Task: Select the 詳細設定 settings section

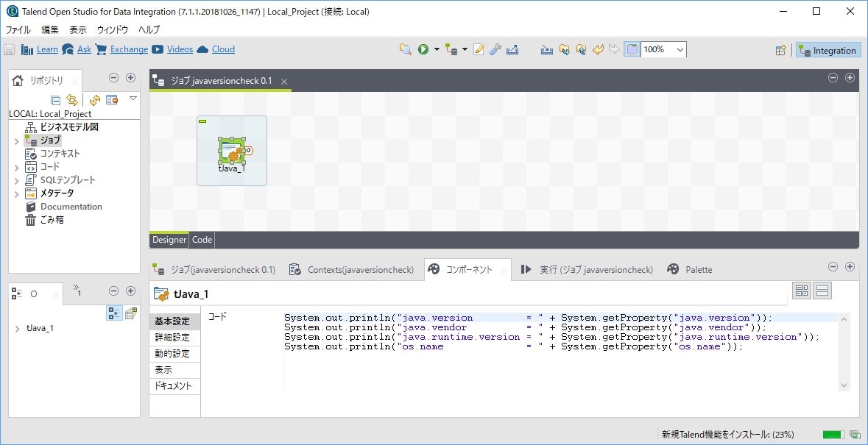Action: [175, 337]
